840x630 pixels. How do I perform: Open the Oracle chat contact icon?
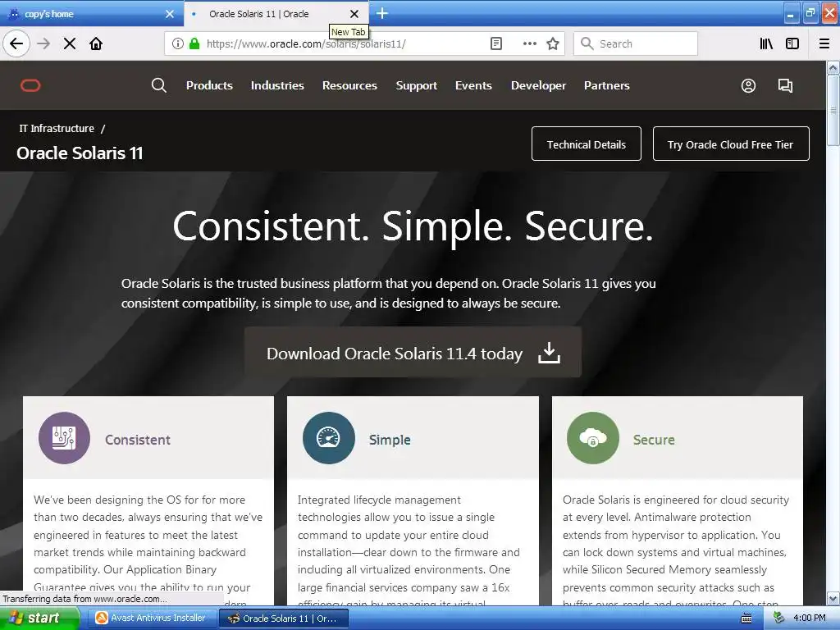(785, 85)
